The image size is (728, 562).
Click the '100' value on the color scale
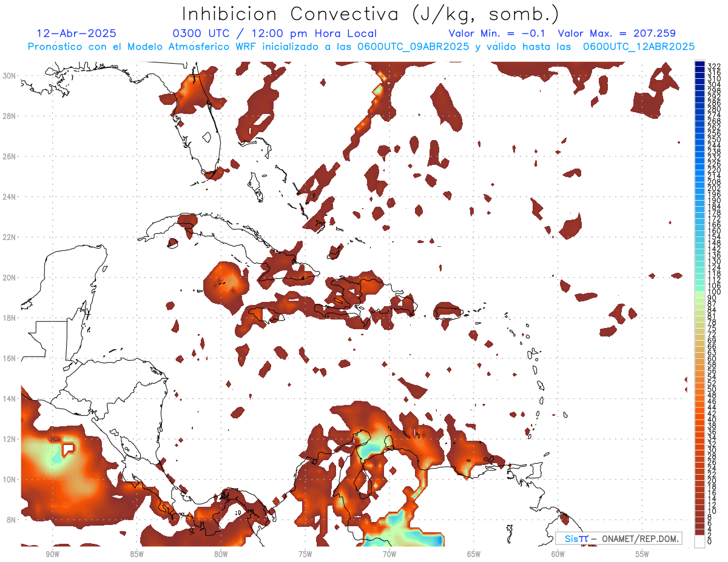click(x=714, y=292)
